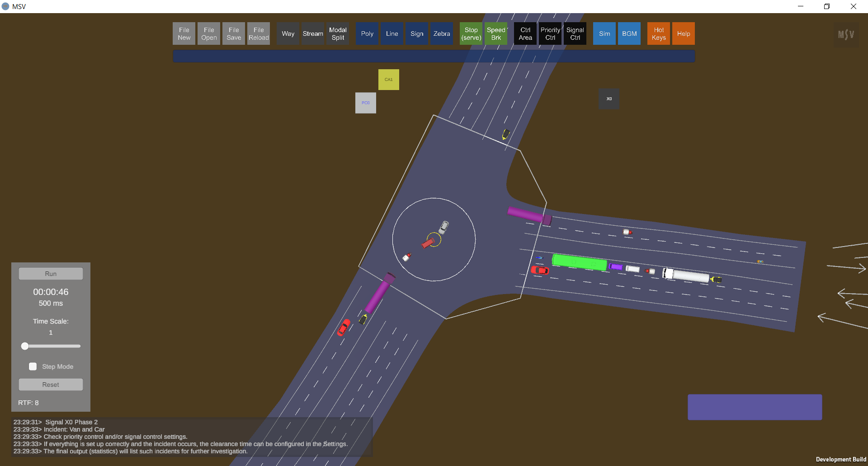The height and width of the screenshot is (466, 868).
Task: Click the Time Scale slider handle
Action: (25, 346)
